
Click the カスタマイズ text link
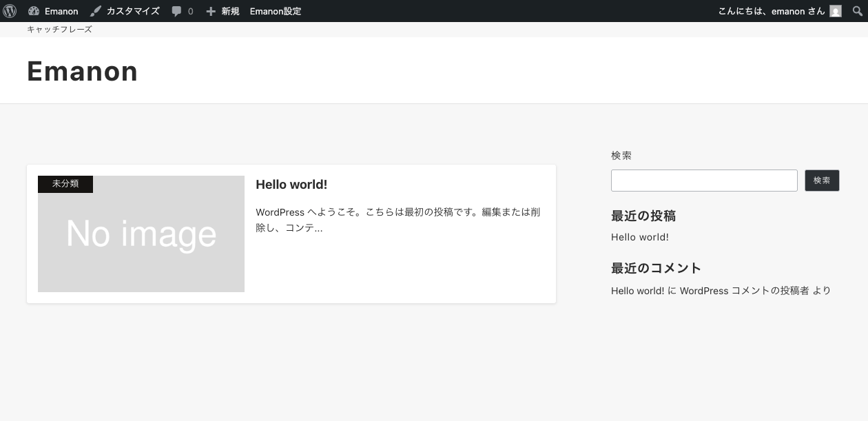click(x=132, y=11)
